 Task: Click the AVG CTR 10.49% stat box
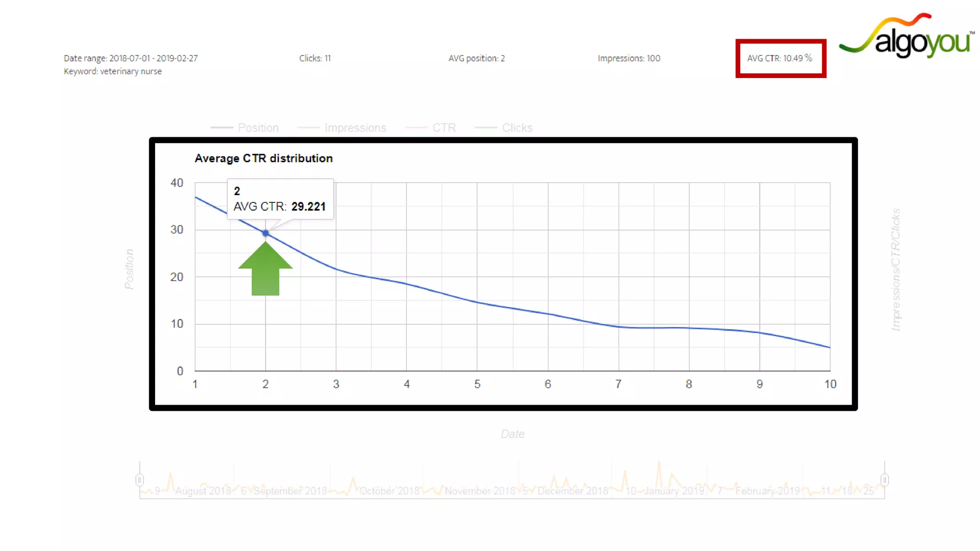click(780, 58)
